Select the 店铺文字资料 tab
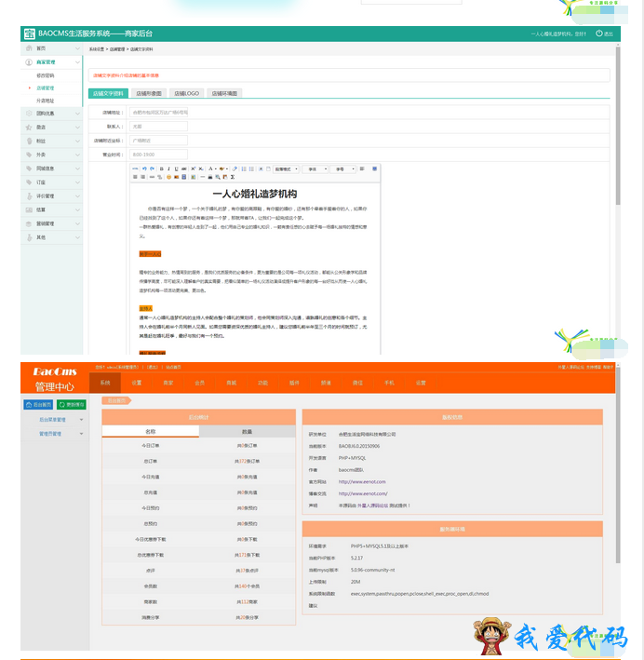This screenshot has height=660, width=644. (x=108, y=93)
